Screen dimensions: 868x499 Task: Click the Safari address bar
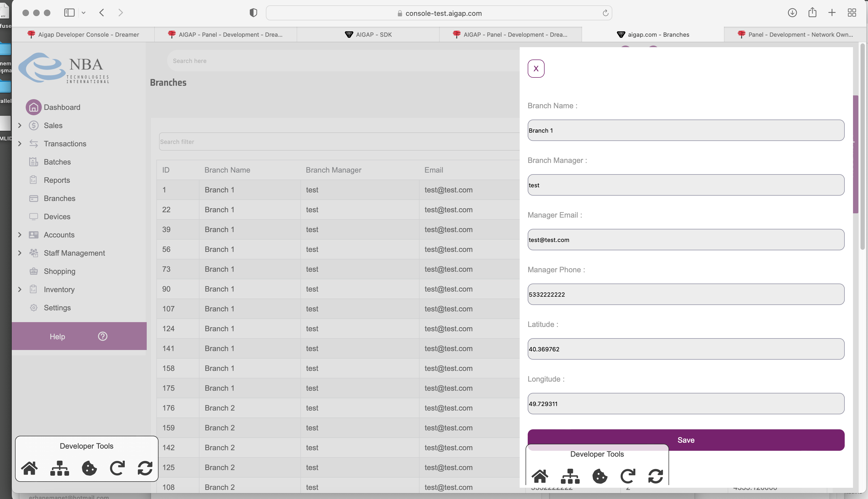(x=439, y=13)
